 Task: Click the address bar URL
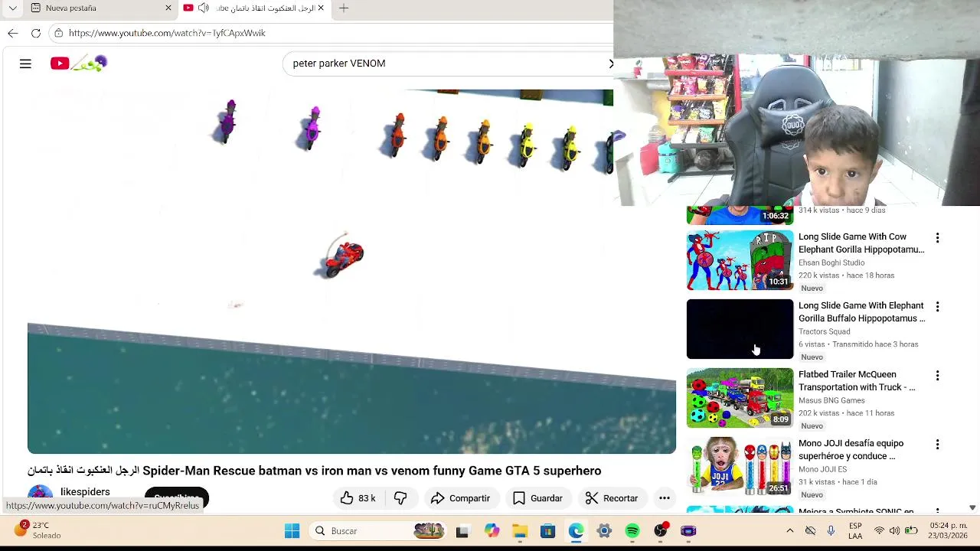point(167,33)
